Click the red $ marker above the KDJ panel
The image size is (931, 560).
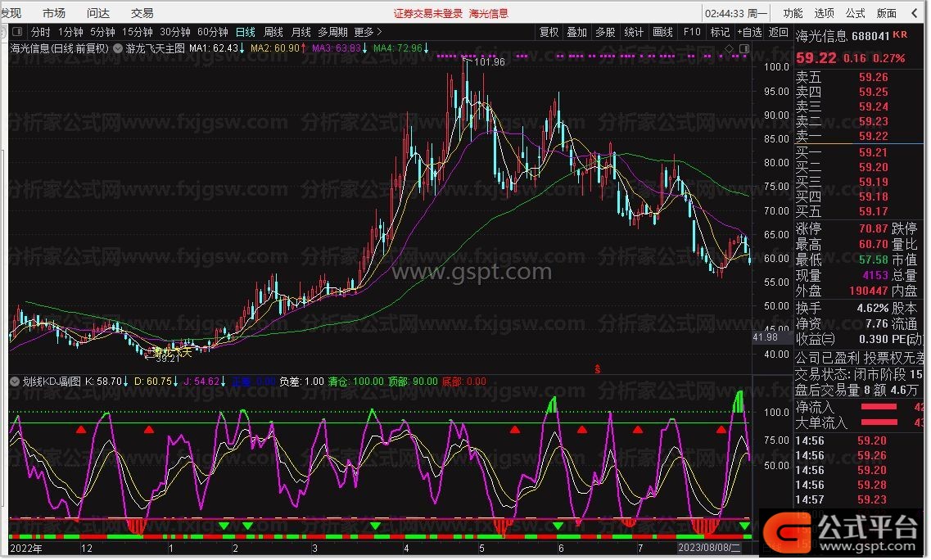(x=597, y=368)
